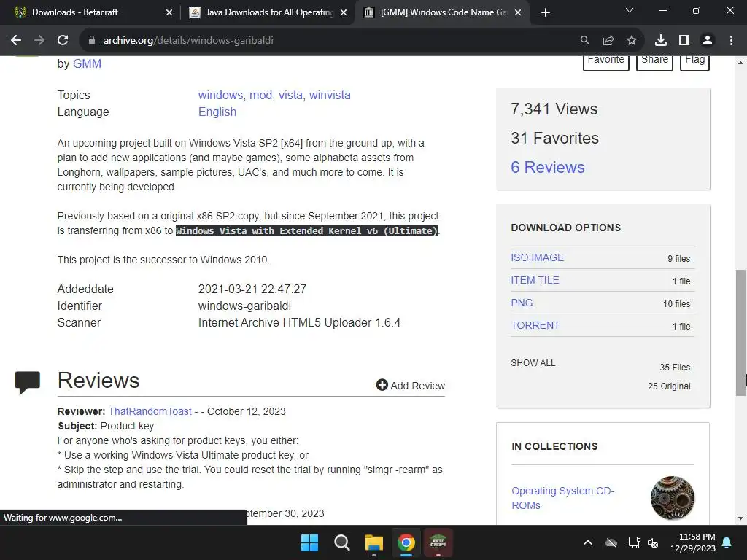747x560 pixels.
Task: Select the GMM Windows Code Name tab
Action: [441, 12]
